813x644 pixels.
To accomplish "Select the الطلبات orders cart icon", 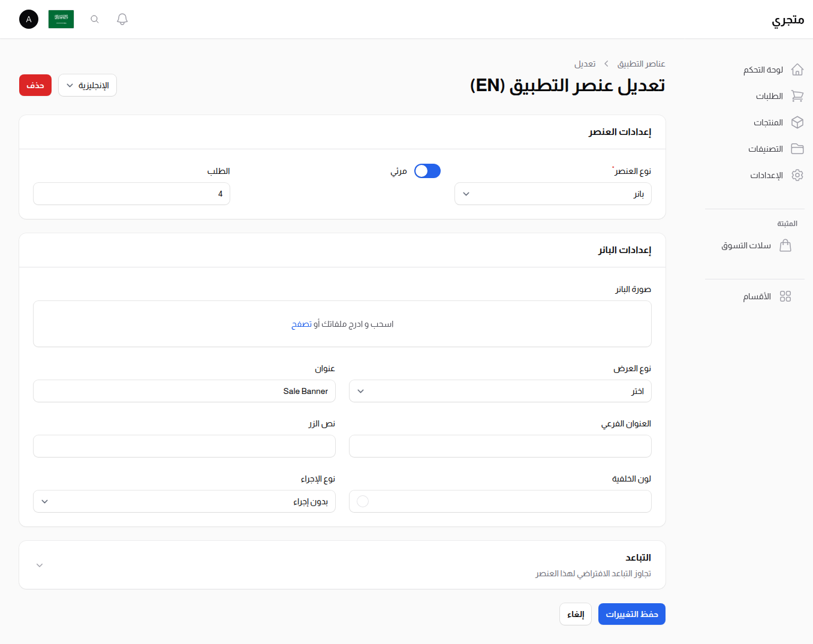I will (x=797, y=96).
